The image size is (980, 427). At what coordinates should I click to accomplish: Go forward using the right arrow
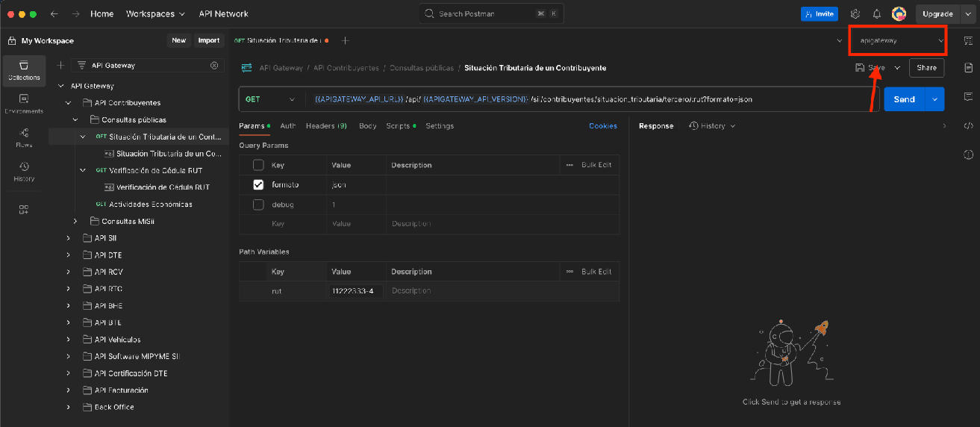pos(75,13)
